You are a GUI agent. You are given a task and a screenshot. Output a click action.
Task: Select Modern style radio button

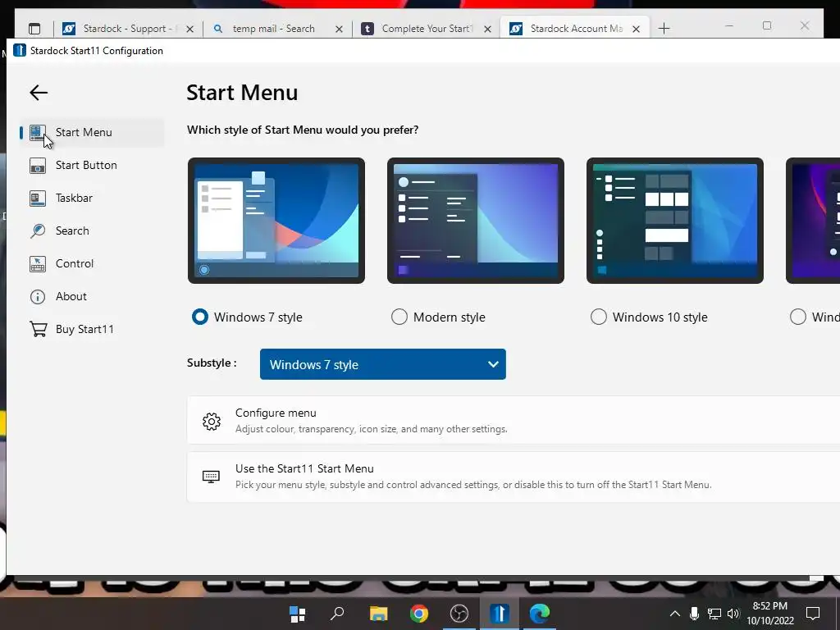(x=399, y=317)
